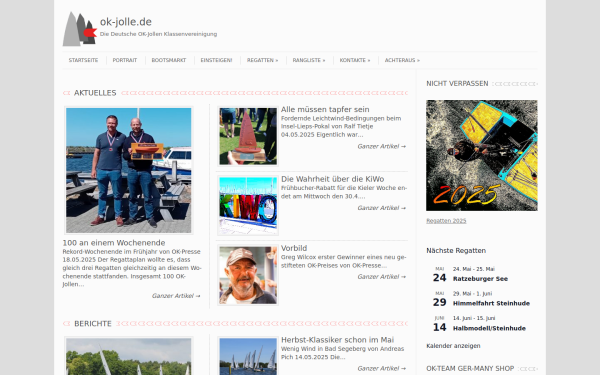Open the Portrait menu item
The height and width of the screenshot is (375, 600).
tap(125, 60)
